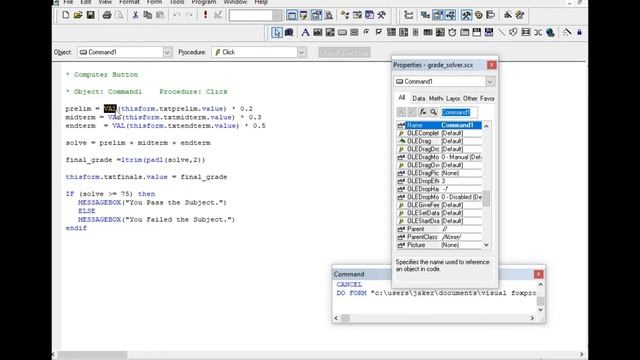640x360 pixels.
Task: Click the DO FORM line in Command window
Action: click(436, 293)
